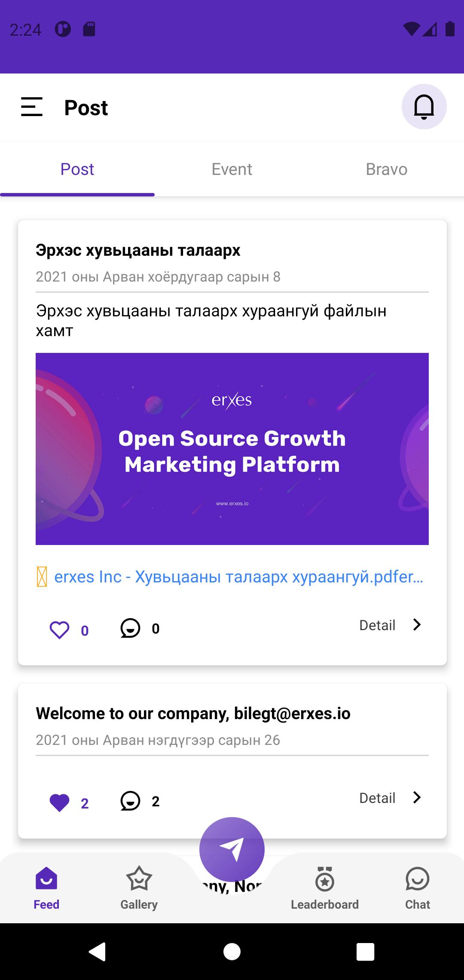This screenshot has height=980, width=464.
Task: Open the hamburger navigation menu
Action: click(32, 107)
